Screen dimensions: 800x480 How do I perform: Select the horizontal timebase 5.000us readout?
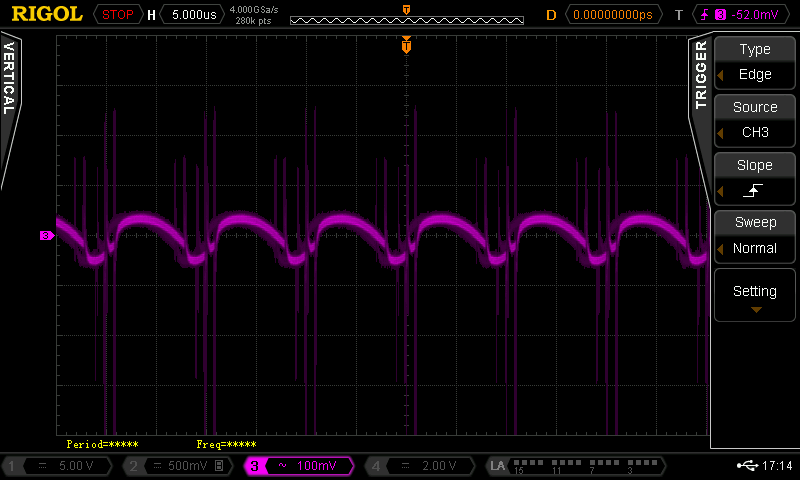pyautogui.click(x=194, y=14)
